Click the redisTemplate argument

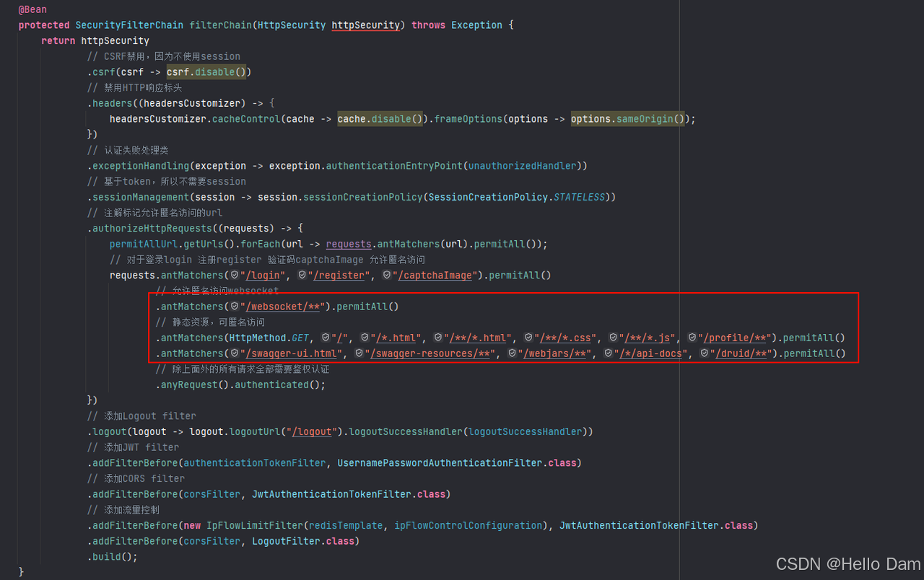click(346, 525)
